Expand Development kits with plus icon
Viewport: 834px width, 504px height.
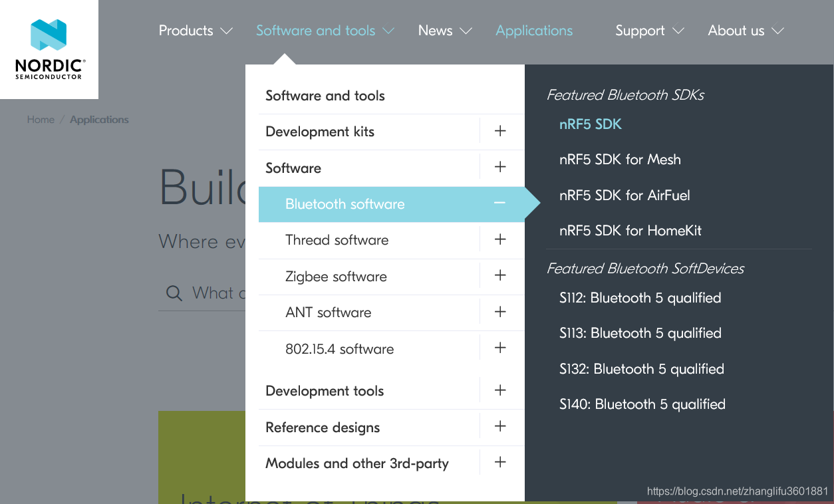click(501, 132)
